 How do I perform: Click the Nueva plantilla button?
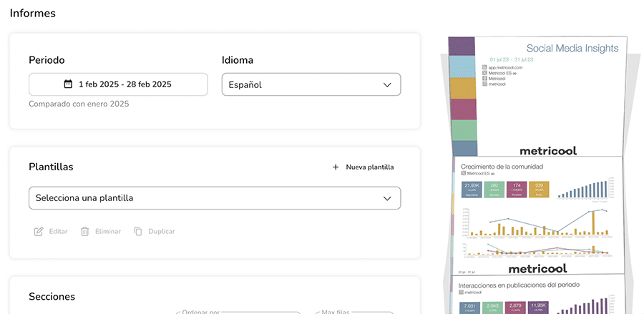click(363, 167)
